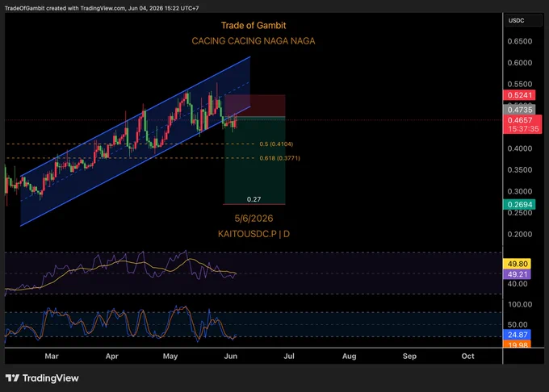Click the red 0.4657 current price label

point(522,124)
